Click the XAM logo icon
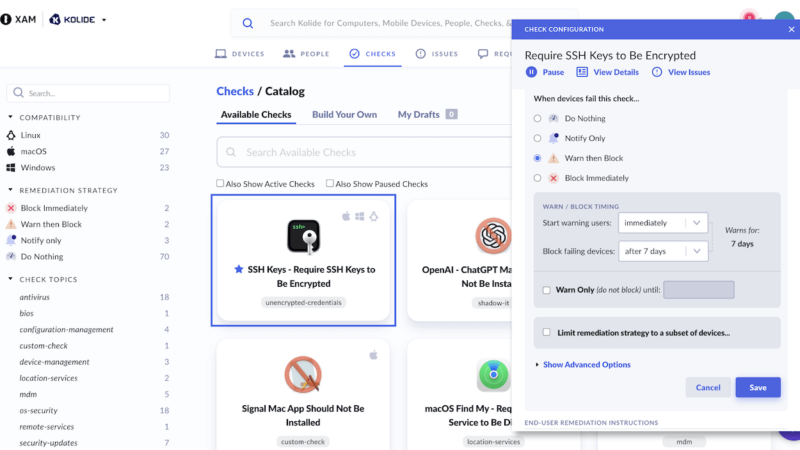The width and height of the screenshot is (800, 450). 6,19
